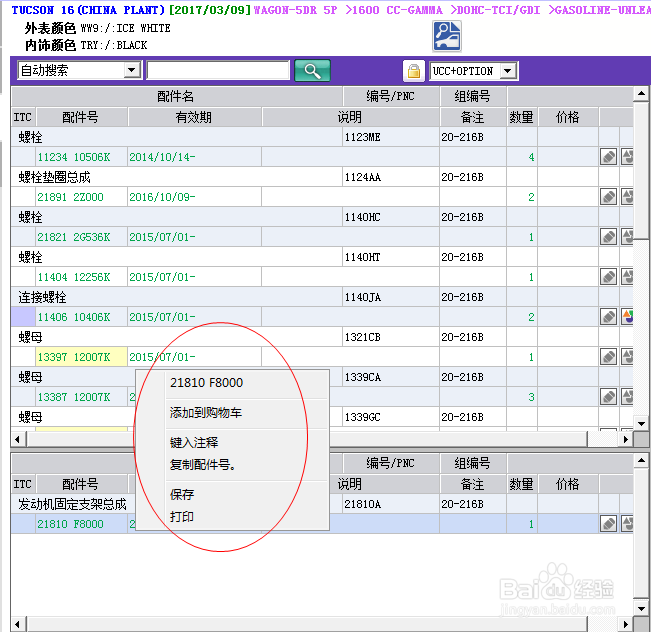Click cart icon for 21810 F8000 row
The width and height of the screenshot is (651, 632).
[x=627, y=524]
